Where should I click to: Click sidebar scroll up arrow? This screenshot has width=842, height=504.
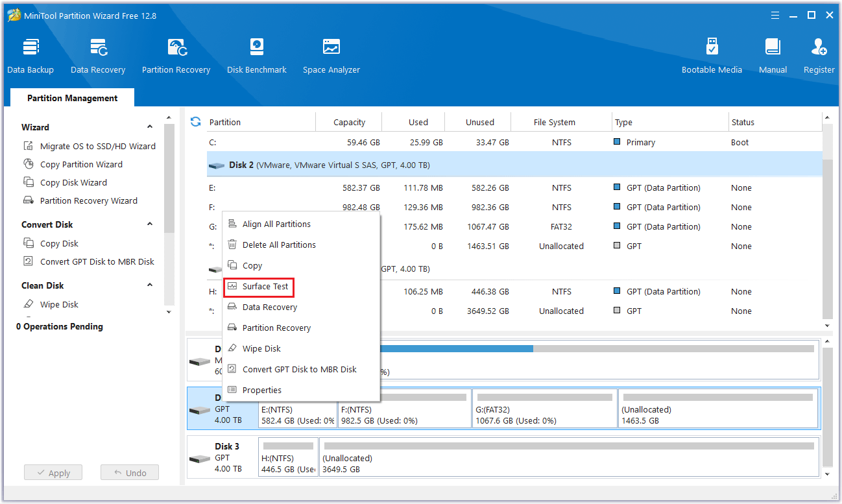(169, 118)
